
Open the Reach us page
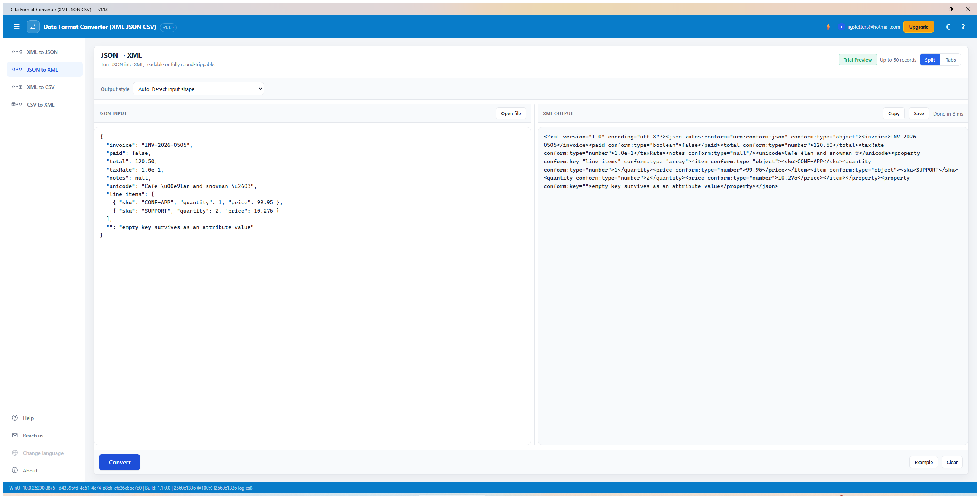tap(45, 435)
